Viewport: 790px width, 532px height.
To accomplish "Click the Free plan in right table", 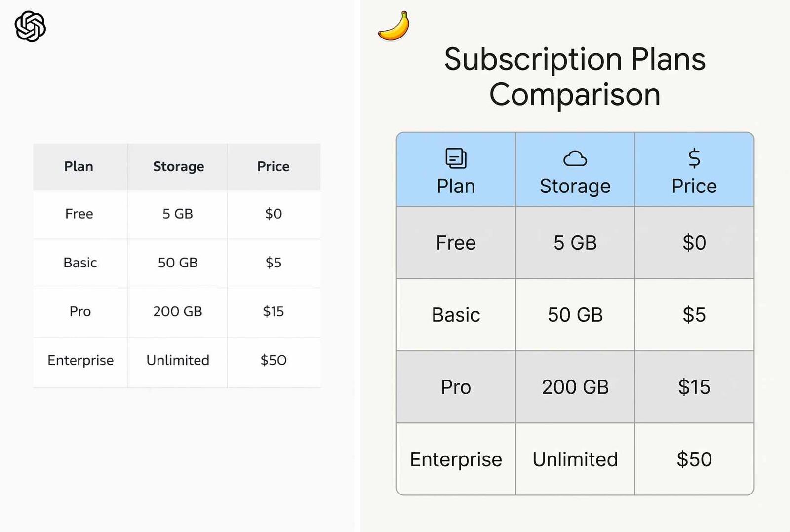I will (456, 243).
